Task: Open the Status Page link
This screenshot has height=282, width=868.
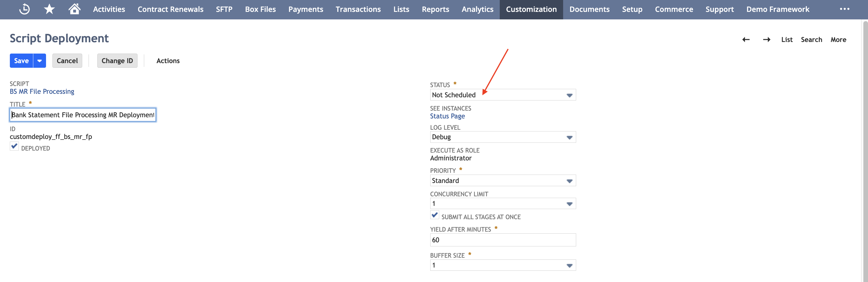Action: coord(447,116)
